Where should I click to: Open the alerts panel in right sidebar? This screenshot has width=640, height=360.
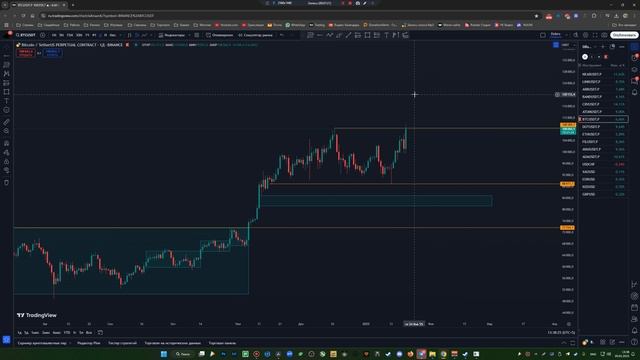click(x=634, y=58)
